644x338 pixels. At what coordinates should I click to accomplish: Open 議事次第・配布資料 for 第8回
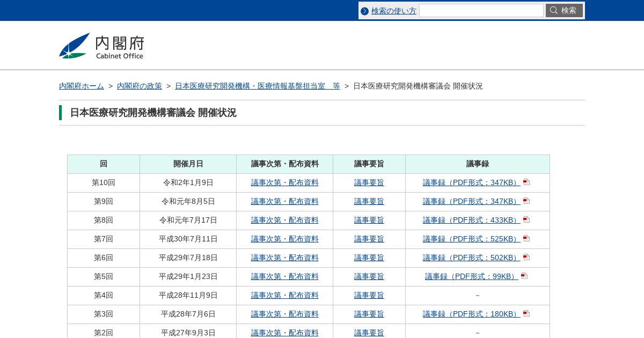(285, 220)
